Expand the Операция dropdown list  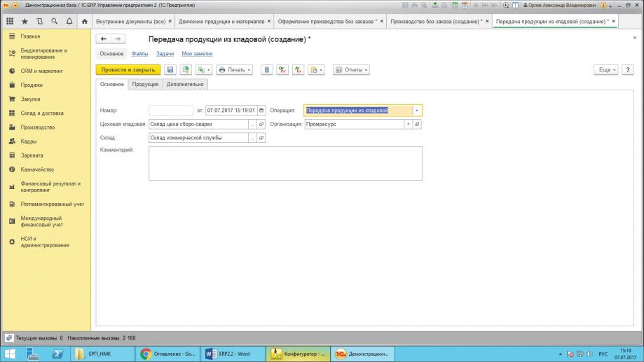point(417,110)
